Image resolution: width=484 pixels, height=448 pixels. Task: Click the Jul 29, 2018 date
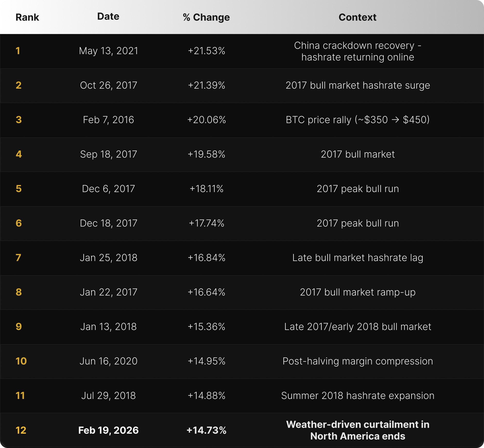point(108,396)
